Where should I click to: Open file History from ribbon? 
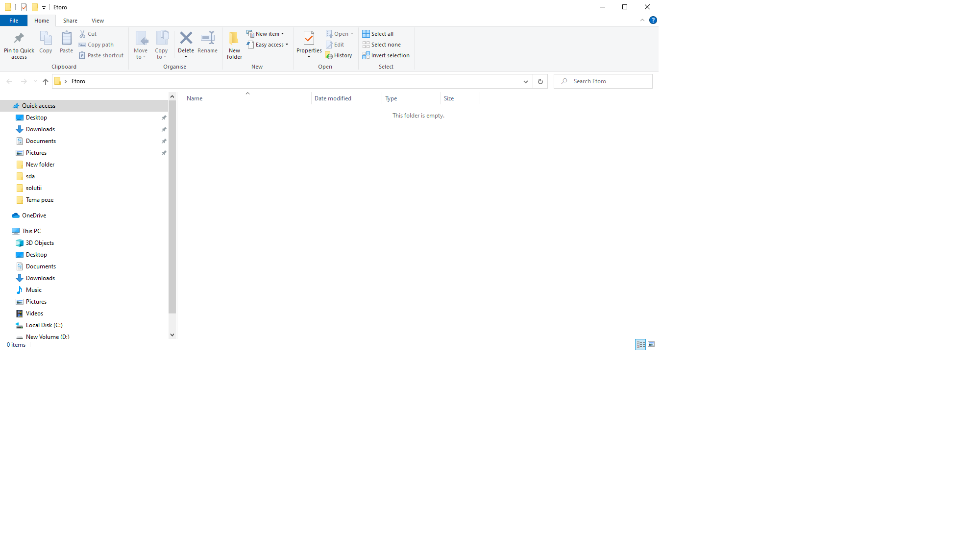[x=339, y=55]
